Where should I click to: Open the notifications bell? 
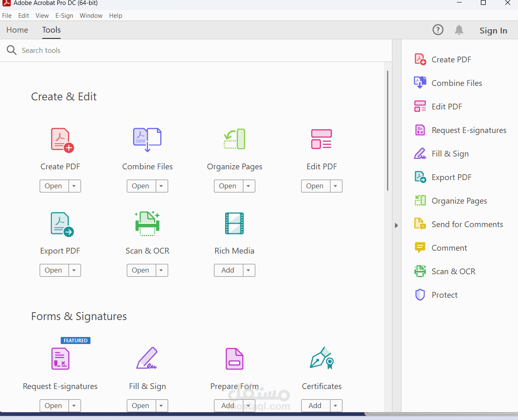click(459, 30)
